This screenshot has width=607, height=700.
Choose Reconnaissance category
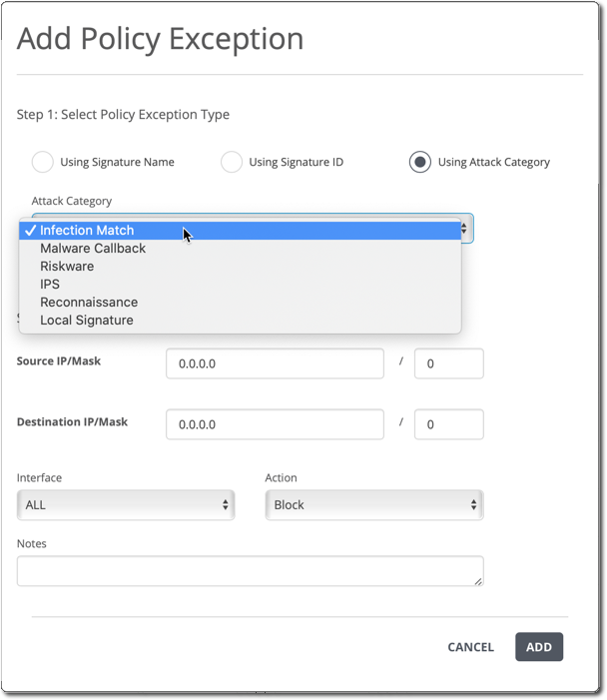coord(241,303)
